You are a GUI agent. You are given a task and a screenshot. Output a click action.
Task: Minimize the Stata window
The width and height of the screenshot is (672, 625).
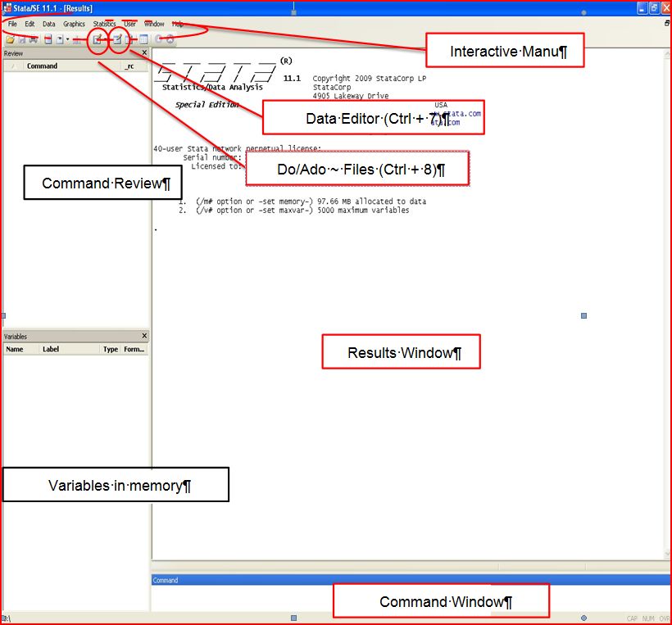point(642,8)
